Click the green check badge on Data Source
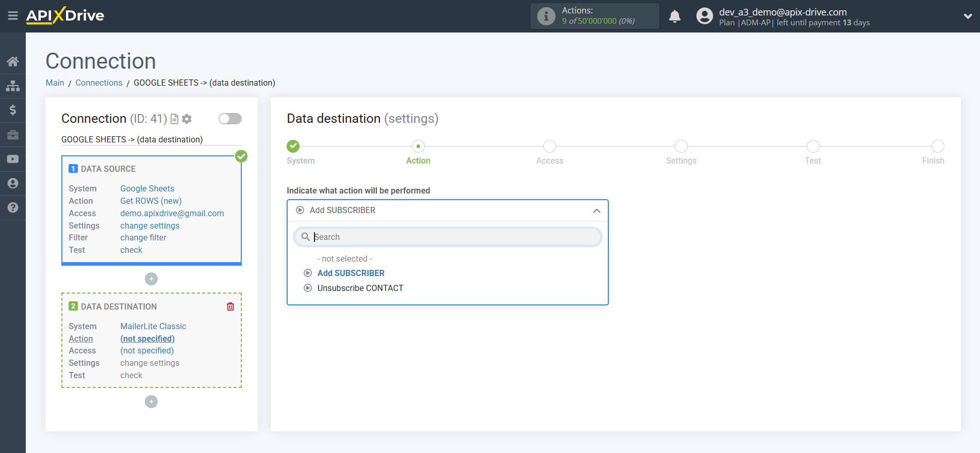 pos(241,156)
